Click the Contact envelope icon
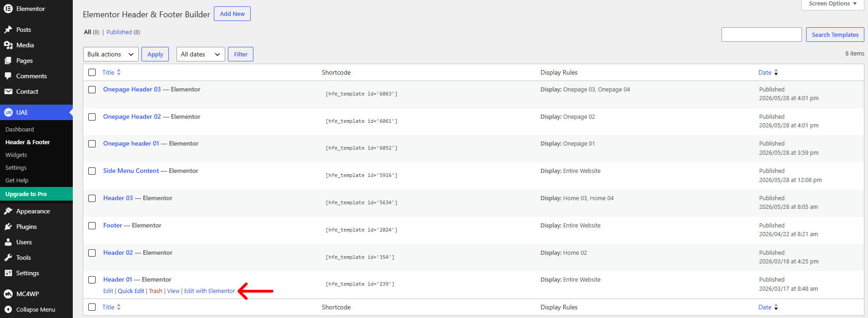868x318 pixels. [8, 91]
